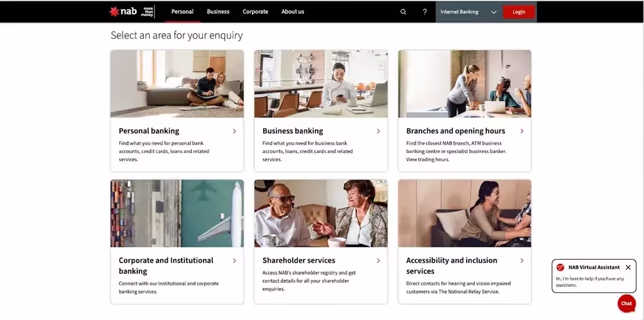Select the Personal tab in navigation
644x320 pixels.
tap(182, 12)
